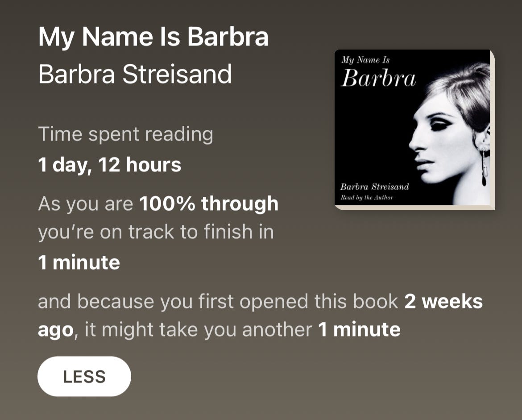Collapse the stats with the LESS button

tap(84, 376)
